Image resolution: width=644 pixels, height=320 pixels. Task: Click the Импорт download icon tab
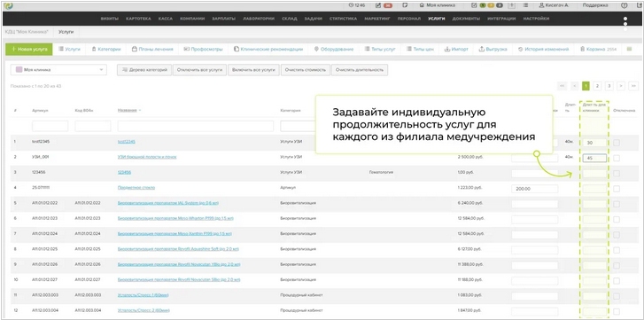point(446,50)
